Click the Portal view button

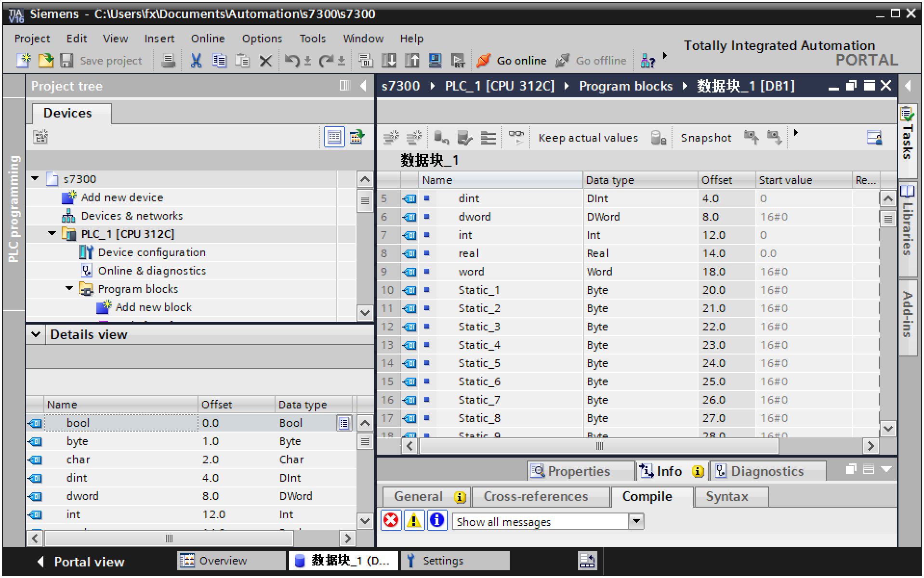(x=82, y=562)
